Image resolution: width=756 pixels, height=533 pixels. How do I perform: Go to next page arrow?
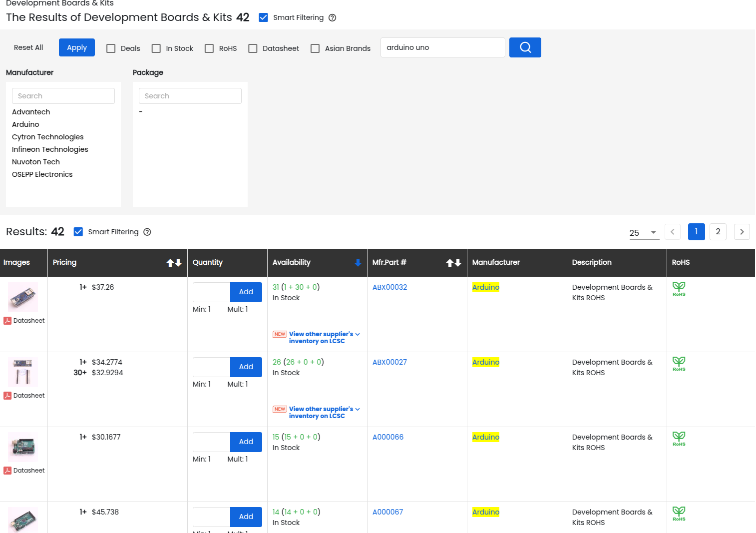tap(742, 232)
